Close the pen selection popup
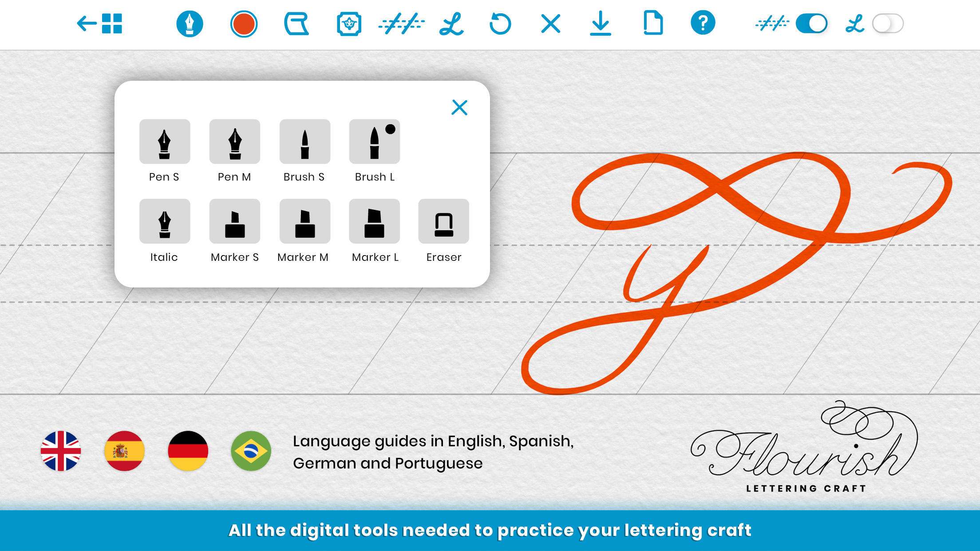The image size is (980, 551). pos(459,107)
